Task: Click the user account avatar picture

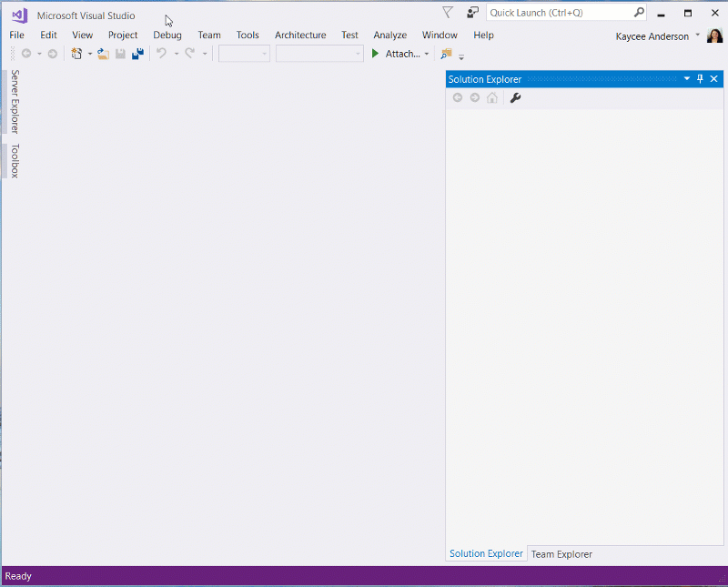Action: tap(714, 35)
